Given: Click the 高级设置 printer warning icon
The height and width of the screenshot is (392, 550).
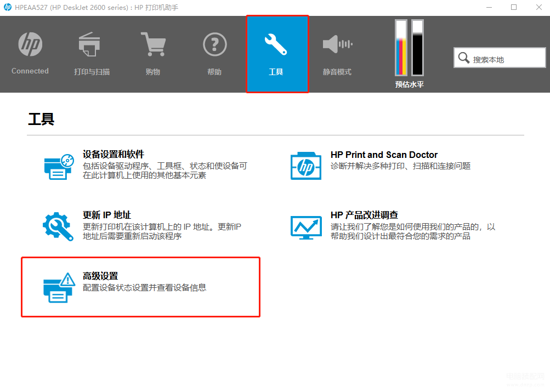Looking at the screenshot, I should coord(59,288).
